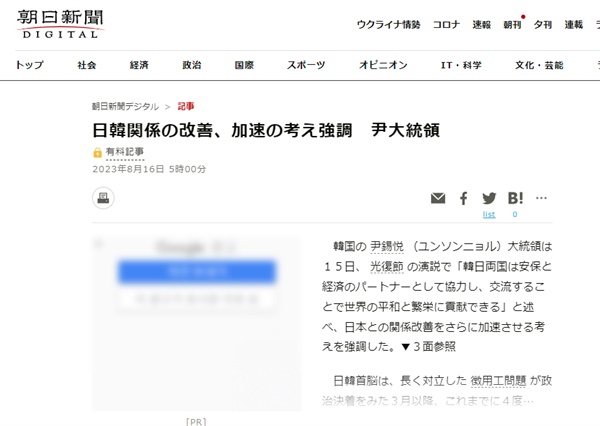Click blue button in blurred advertisement
600x426 pixels.
click(x=197, y=272)
